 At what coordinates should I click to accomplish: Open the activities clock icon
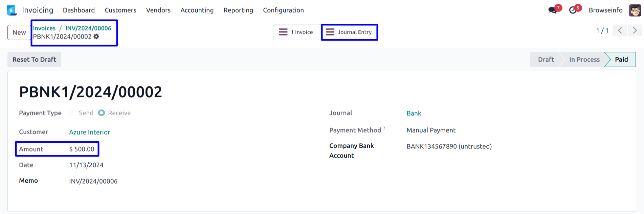(573, 10)
